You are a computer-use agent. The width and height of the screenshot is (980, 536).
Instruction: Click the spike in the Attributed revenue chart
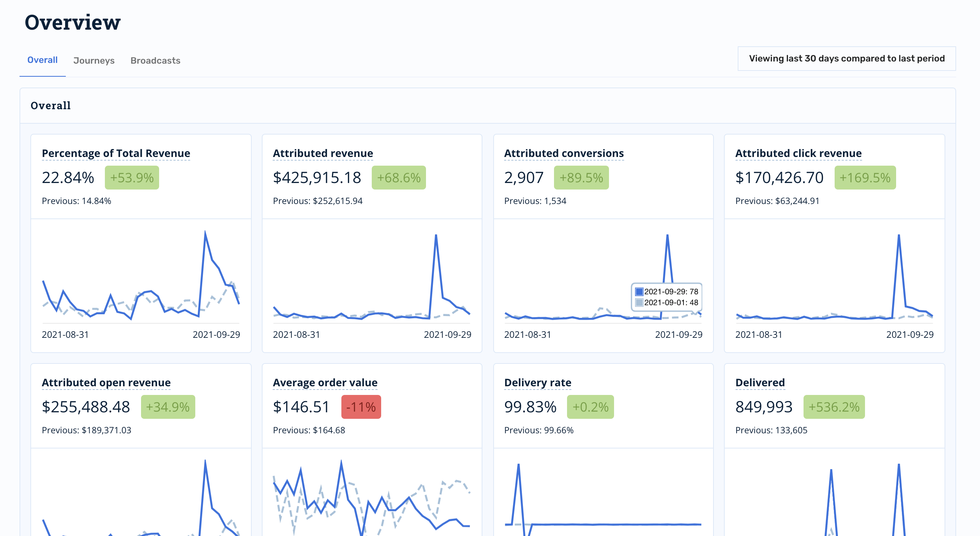(436, 237)
